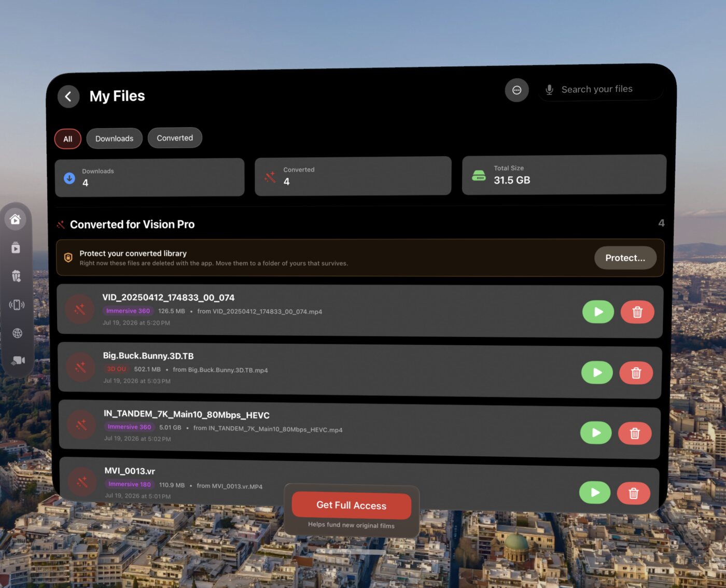The image size is (726, 588).
Task: Select the file name IN_TANDEM_7K_Main10_80Mbps_HEVC
Action: coord(187,414)
